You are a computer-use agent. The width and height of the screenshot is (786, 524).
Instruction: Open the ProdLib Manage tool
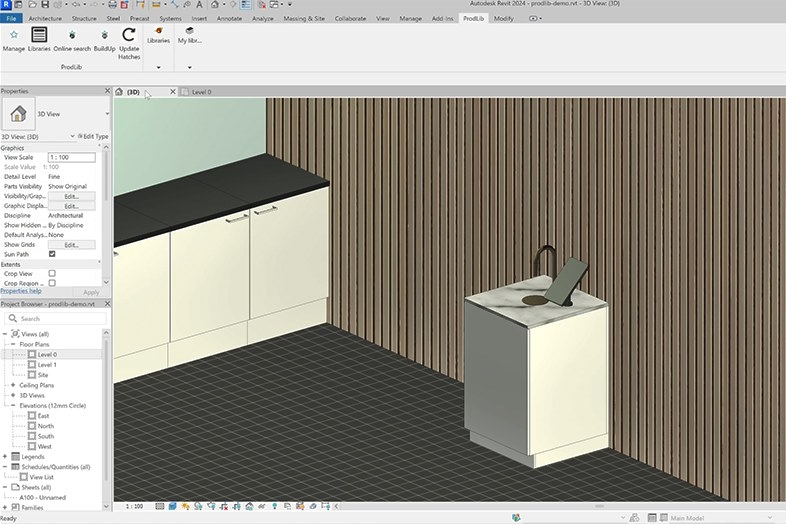(14, 39)
